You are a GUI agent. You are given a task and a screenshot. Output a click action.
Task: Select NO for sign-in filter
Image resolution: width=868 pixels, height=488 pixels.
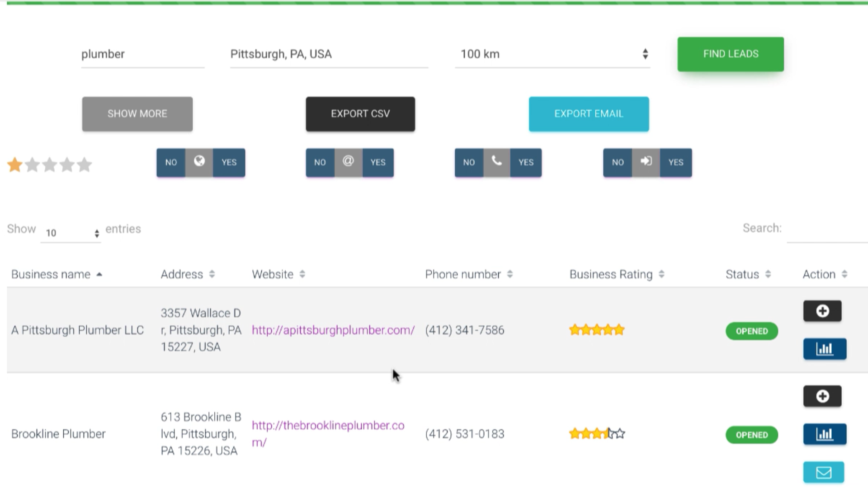[x=618, y=162]
